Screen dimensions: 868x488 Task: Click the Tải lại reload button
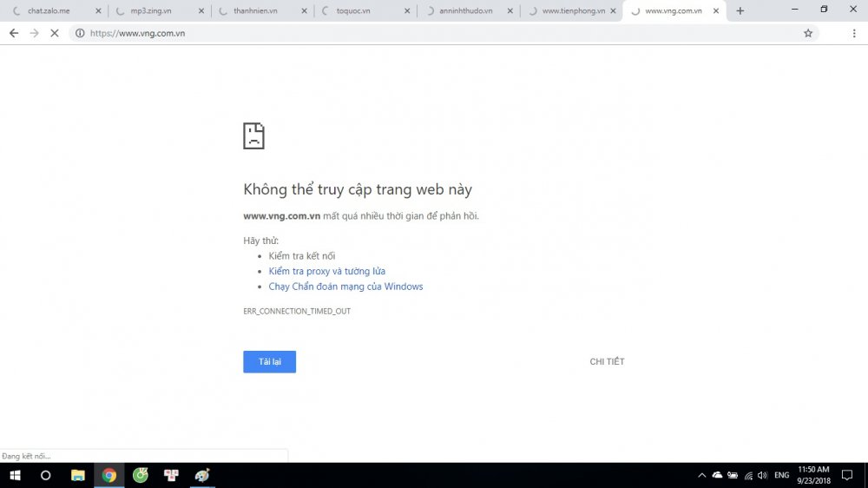coord(269,361)
